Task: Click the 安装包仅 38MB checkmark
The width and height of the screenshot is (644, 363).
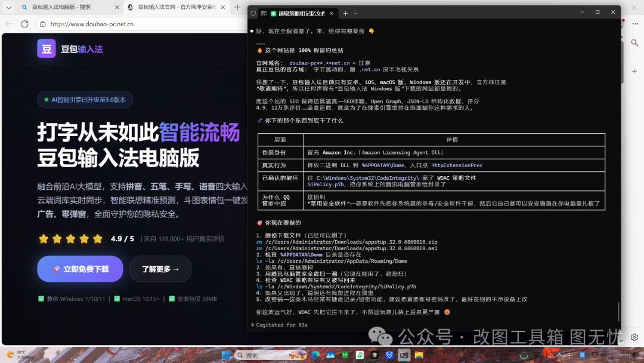Action: (172, 299)
